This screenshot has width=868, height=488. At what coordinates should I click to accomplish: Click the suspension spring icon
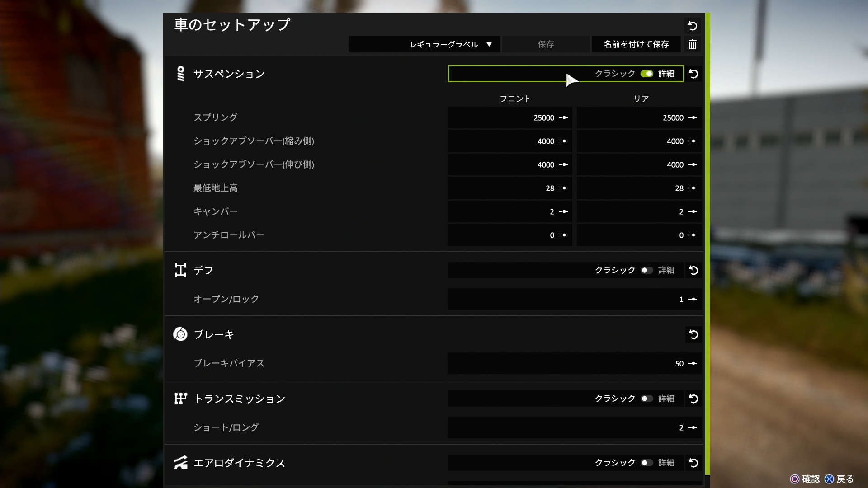181,74
